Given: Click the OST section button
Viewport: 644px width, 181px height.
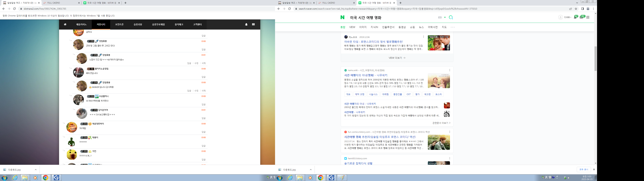Looking at the screenshot, I should tap(409, 95).
